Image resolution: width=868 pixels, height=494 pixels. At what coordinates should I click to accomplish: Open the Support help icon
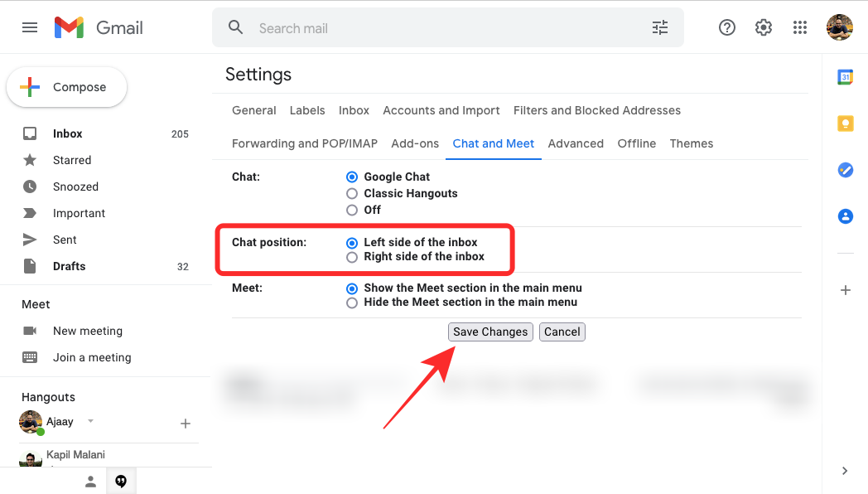727,27
